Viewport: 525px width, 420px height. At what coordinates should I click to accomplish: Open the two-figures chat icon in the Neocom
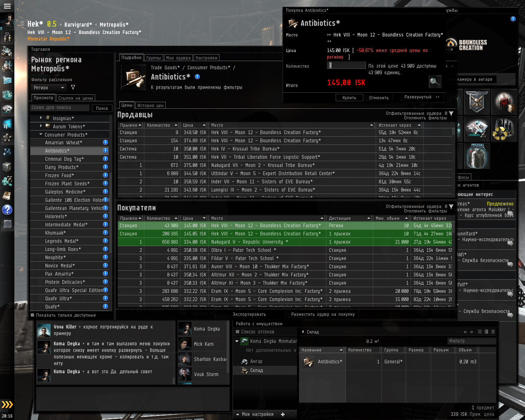pos(7,37)
